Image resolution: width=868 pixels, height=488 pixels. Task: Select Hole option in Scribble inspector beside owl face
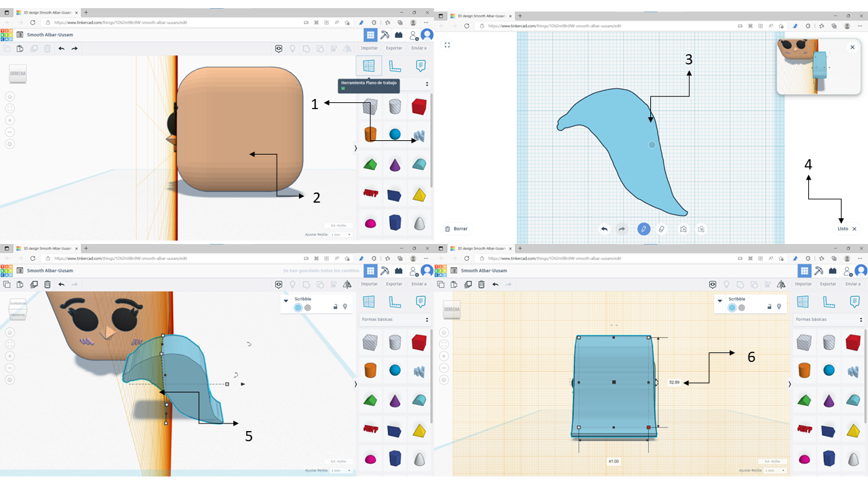tap(308, 308)
